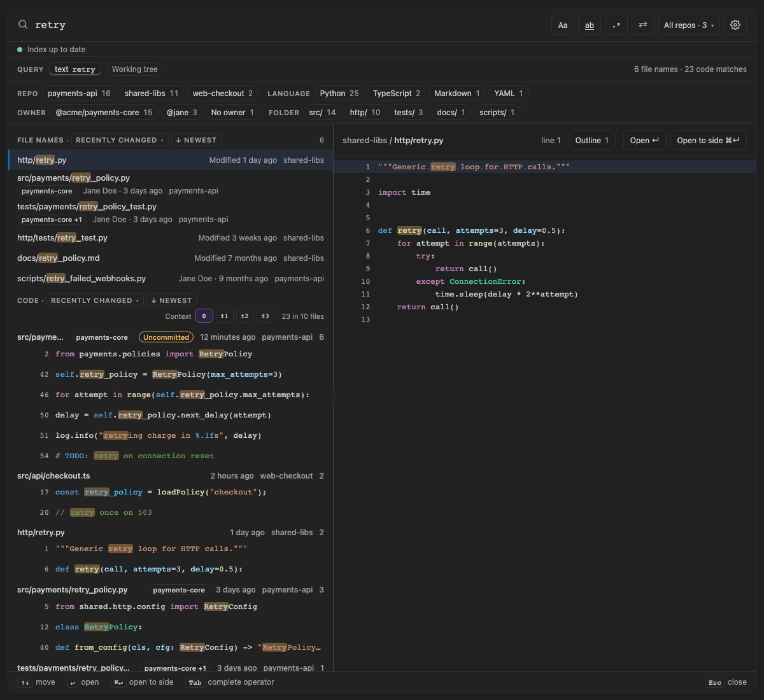Open line 51 log.info retrying match

click(171, 435)
